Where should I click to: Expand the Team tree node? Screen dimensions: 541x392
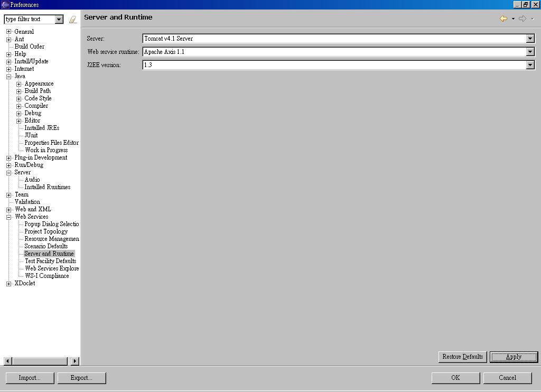pos(8,195)
